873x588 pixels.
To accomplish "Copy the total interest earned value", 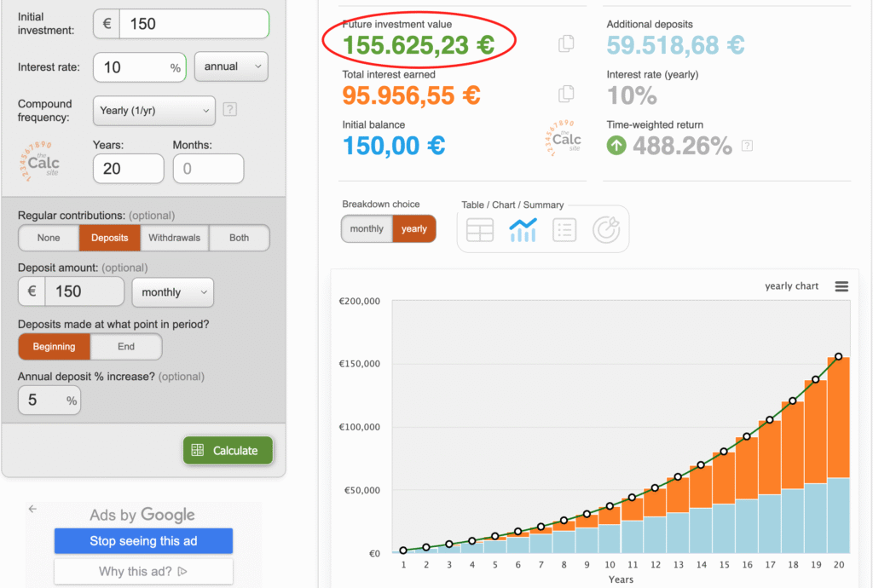I will (x=566, y=94).
